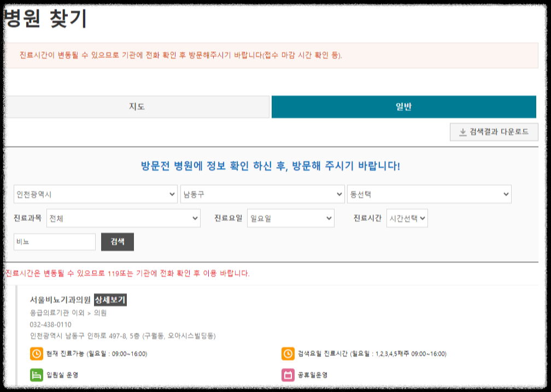The height and width of the screenshot is (392, 551).
Task: Open the 인천광역시 region dropdown
Action: pos(96,194)
